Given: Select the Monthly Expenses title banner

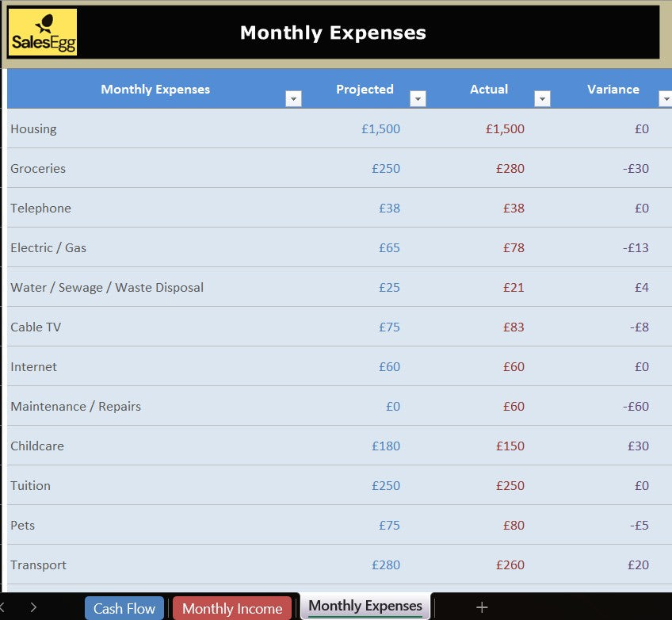Looking at the screenshot, I should tap(333, 33).
